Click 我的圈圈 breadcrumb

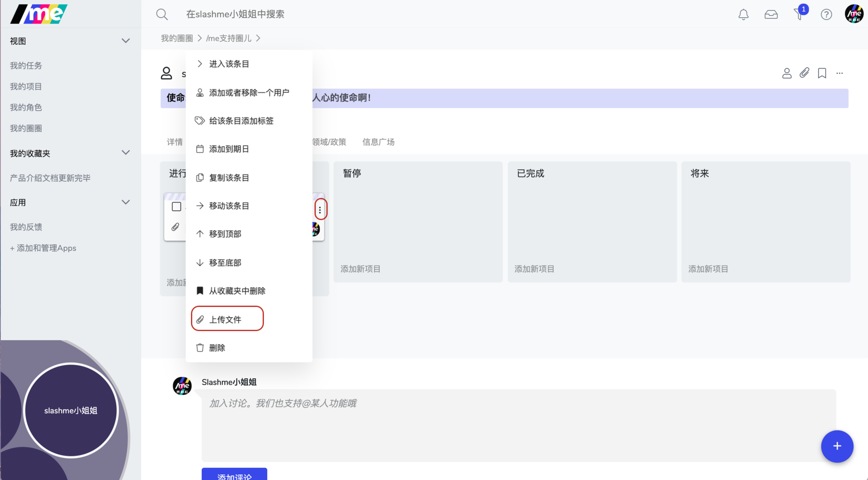tap(177, 38)
